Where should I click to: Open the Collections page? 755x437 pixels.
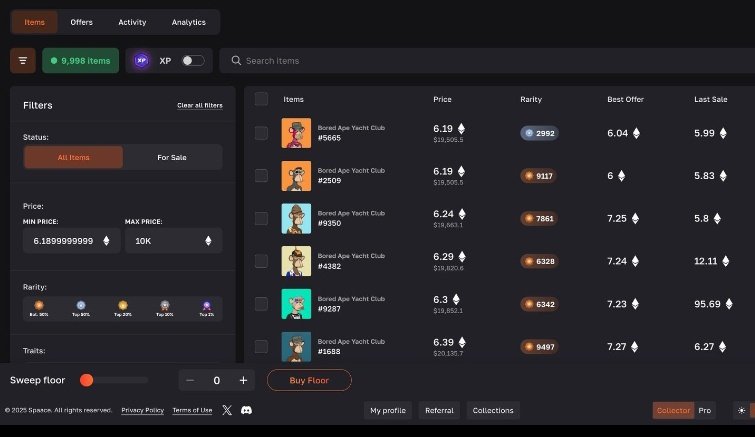(x=493, y=411)
